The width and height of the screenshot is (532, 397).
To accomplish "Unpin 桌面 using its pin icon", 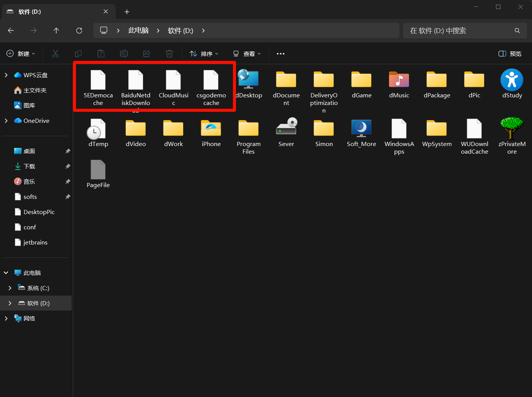I will pyautogui.click(x=68, y=151).
